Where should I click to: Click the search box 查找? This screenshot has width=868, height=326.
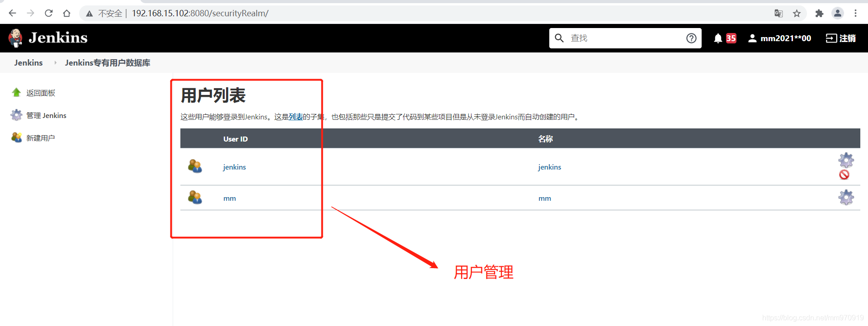coord(625,38)
